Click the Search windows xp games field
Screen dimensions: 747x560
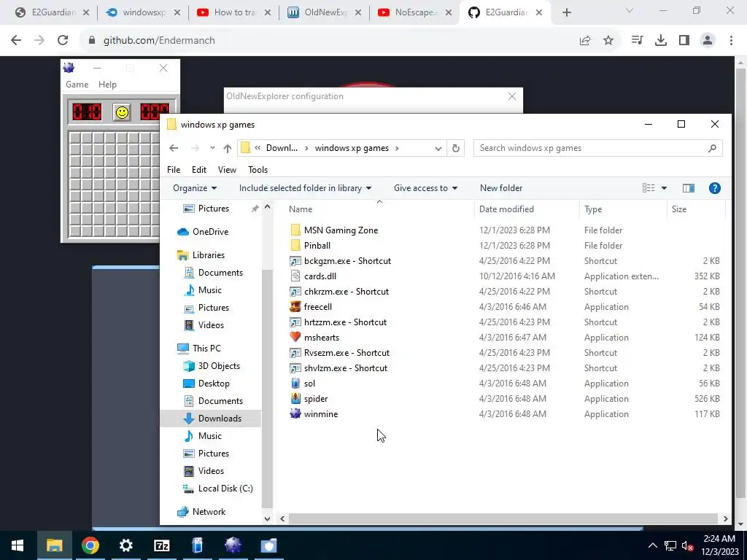tap(598, 148)
